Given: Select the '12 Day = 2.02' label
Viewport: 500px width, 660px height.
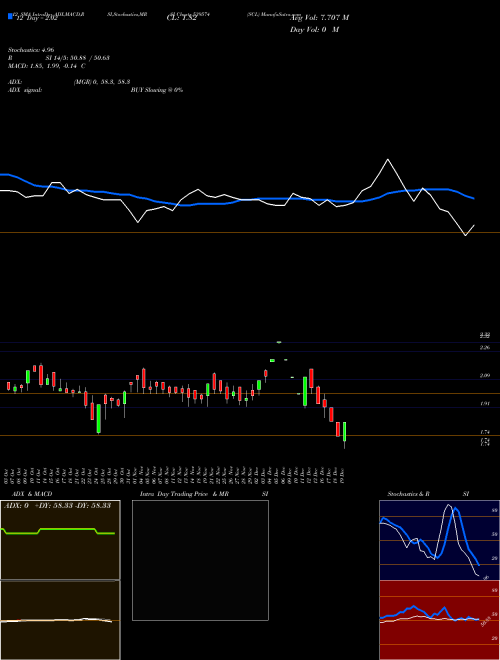Looking at the screenshot, I should [36, 18].
